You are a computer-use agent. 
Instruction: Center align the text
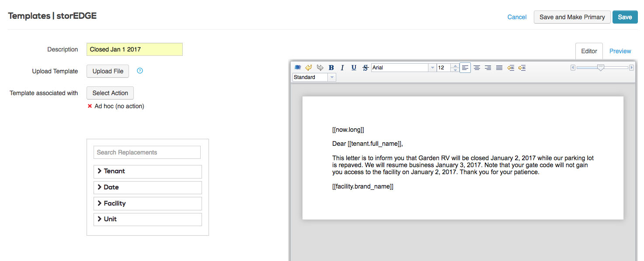point(477,68)
